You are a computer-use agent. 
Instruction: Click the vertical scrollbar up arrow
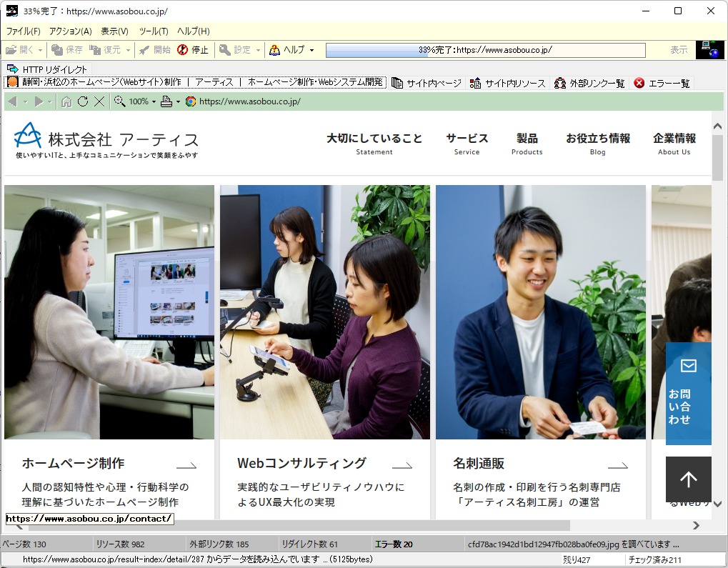tap(717, 126)
